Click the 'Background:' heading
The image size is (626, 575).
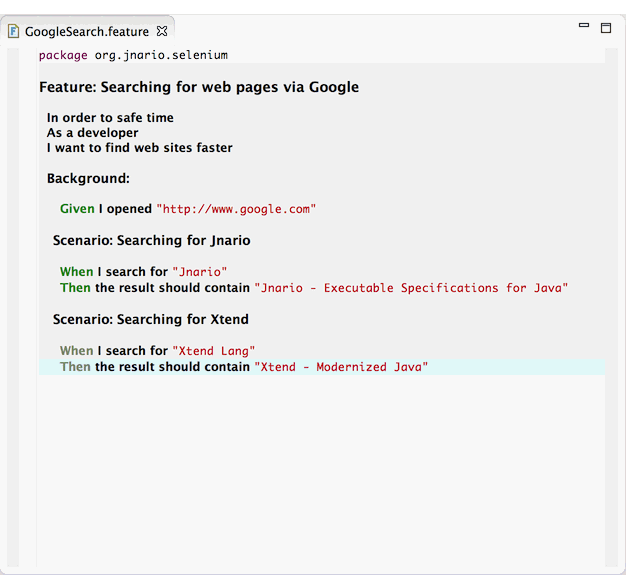point(88,178)
